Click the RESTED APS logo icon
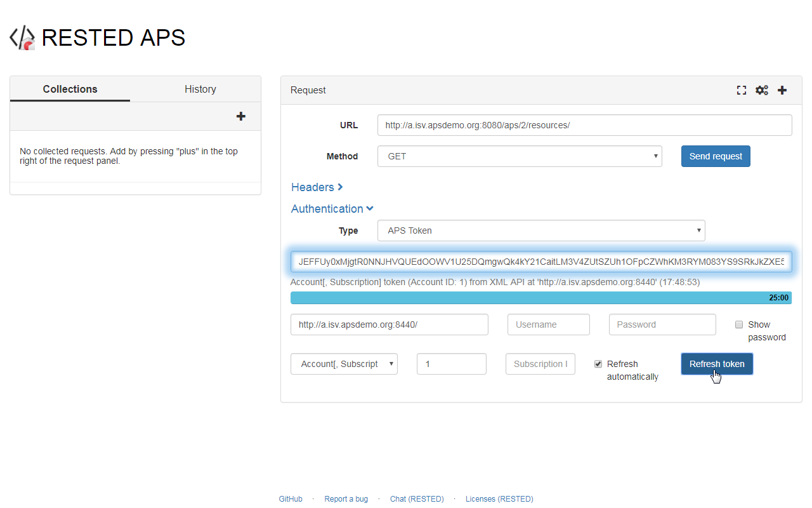The width and height of the screenshot is (812, 508). click(22, 38)
